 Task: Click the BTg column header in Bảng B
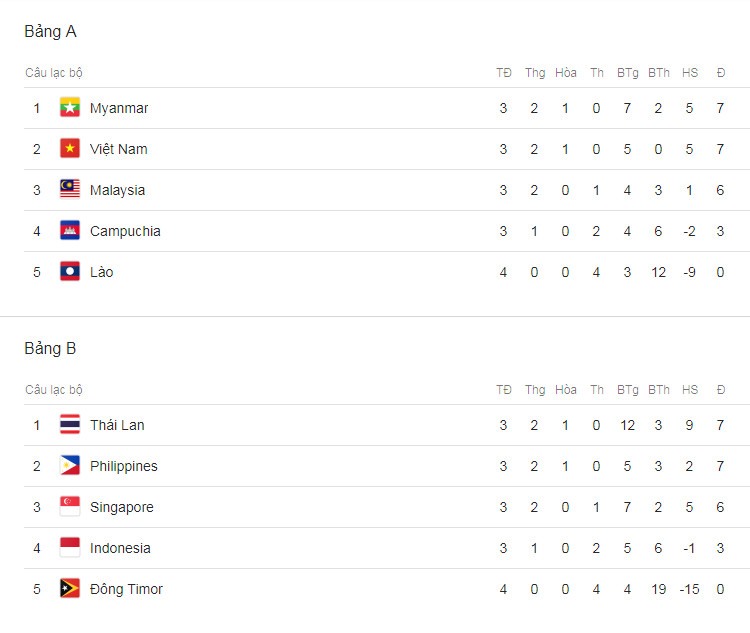click(x=628, y=390)
